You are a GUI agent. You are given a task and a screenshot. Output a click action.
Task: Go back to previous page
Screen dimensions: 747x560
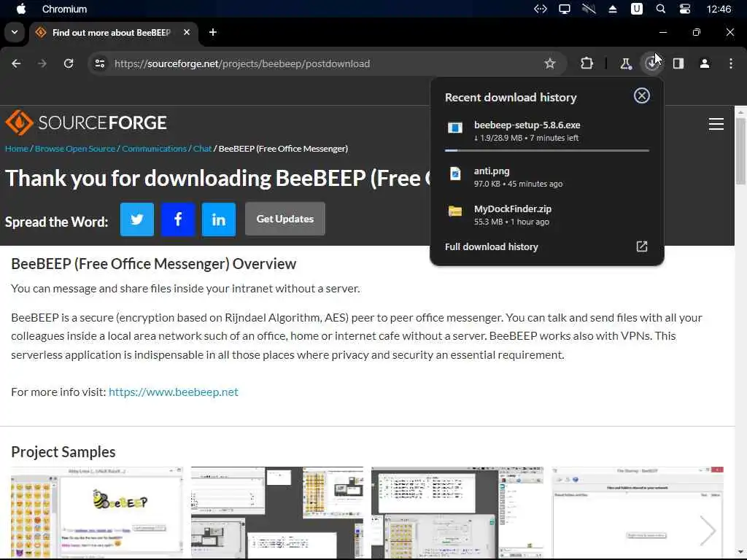[x=16, y=63]
